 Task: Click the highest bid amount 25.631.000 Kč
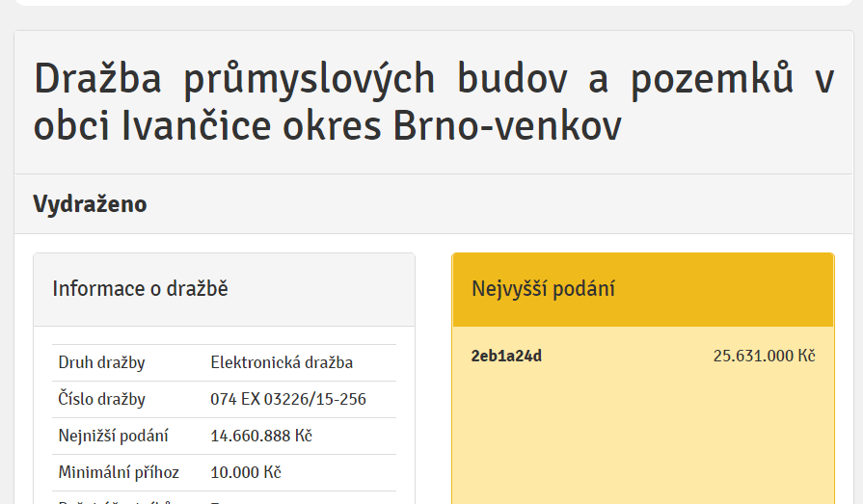(x=764, y=356)
